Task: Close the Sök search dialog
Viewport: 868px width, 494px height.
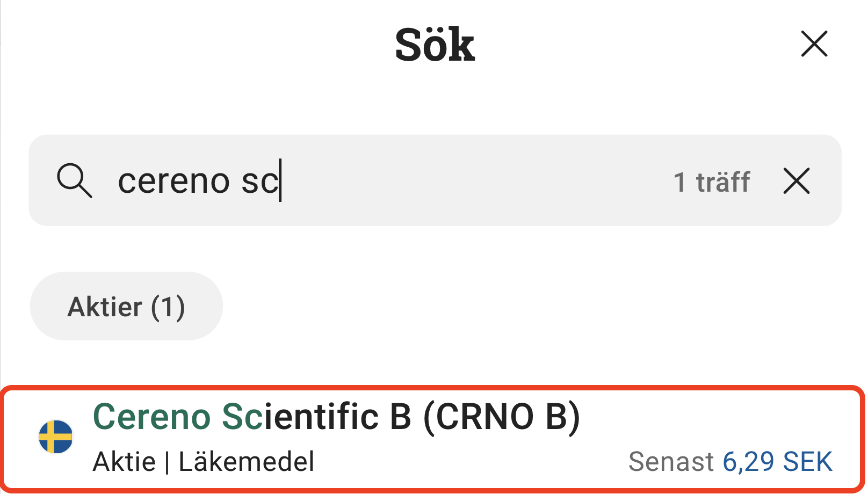Action: point(814,44)
